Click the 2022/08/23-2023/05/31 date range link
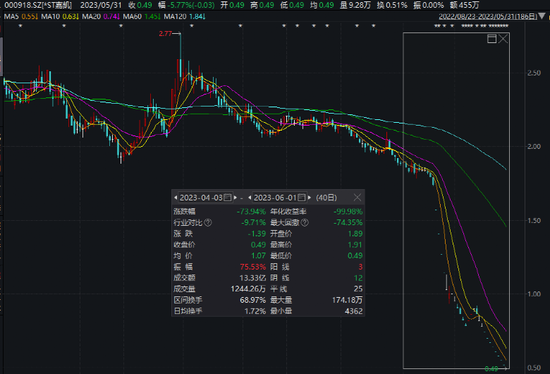This screenshot has width=550, height=374. (x=488, y=16)
